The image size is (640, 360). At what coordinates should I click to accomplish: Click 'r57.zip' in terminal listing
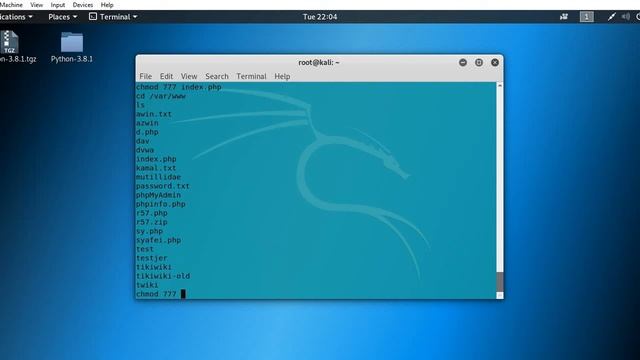pos(151,222)
